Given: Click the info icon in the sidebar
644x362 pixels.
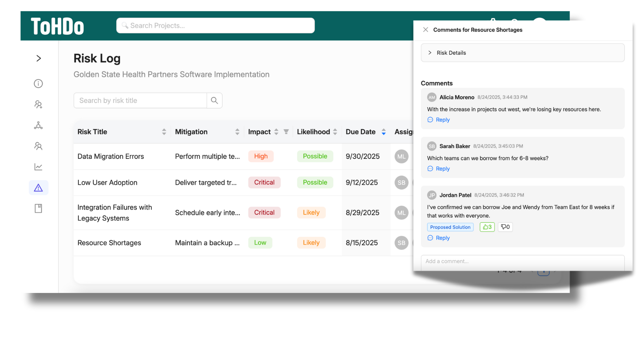Looking at the screenshot, I should coord(38,83).
